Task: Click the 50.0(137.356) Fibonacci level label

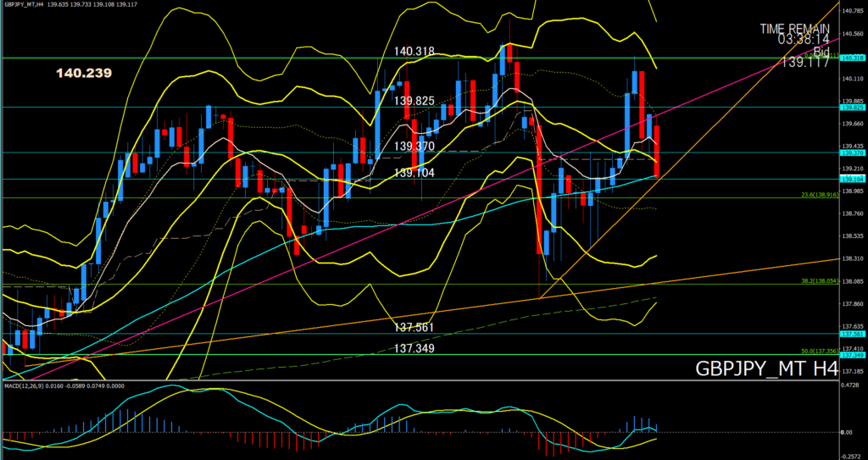Action: tap(820, 352)
